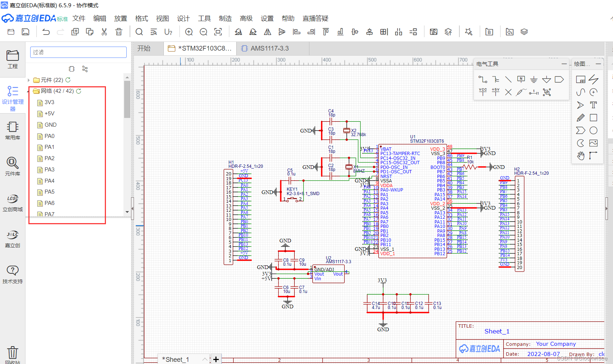This screenshot has width=613, height=364.
Task: Select the GND net in tree
Action: pos(51,125)
